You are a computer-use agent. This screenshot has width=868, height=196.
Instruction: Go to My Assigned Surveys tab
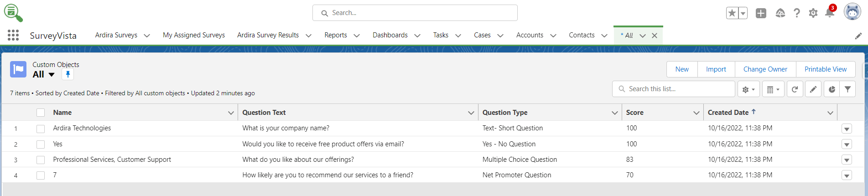point(194,35)
